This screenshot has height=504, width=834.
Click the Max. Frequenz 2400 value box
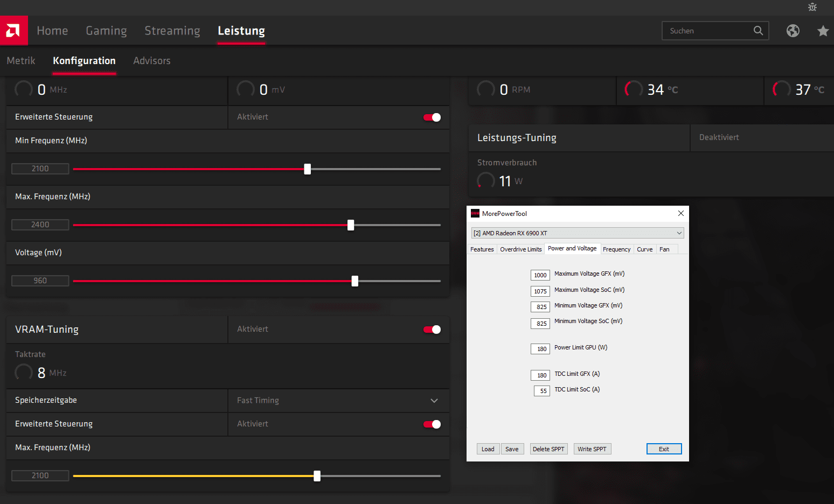pos(40,225)
